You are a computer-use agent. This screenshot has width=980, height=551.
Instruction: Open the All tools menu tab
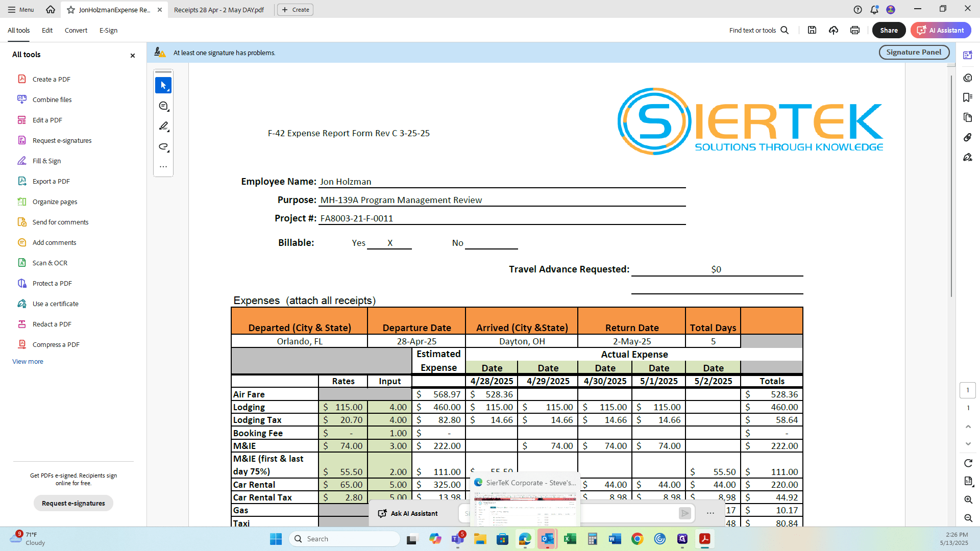coord(18,30)
